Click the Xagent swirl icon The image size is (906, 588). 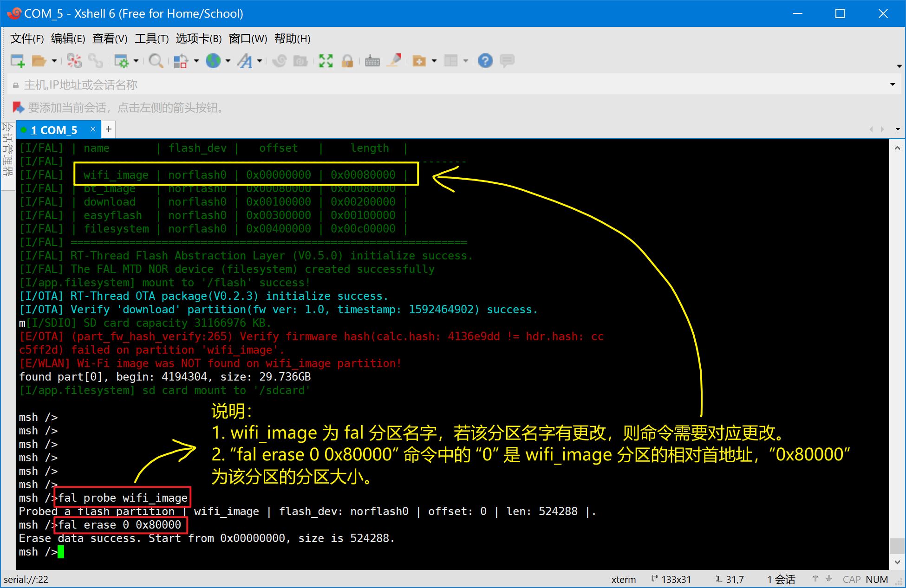click(x=280, y=61)
